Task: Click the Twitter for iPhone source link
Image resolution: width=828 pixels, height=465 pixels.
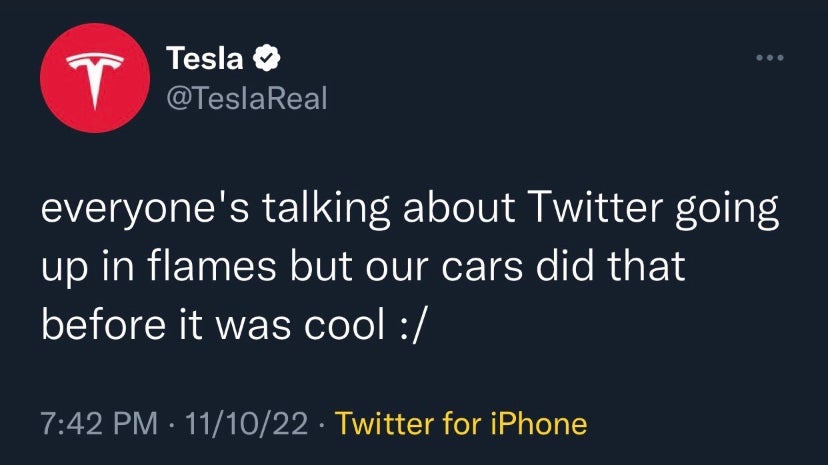Action: (x=461, y=423)
